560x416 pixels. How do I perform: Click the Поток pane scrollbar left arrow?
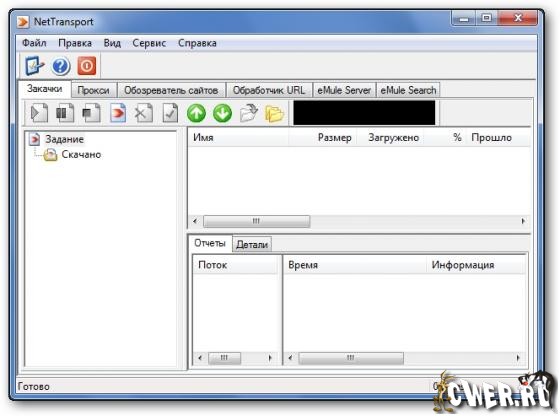[x=200, y=357]
